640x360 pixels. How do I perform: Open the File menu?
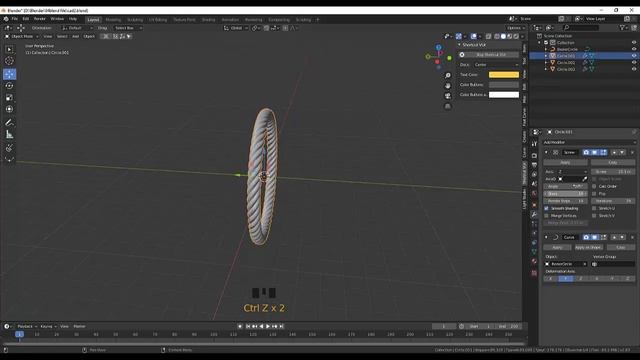15,19
